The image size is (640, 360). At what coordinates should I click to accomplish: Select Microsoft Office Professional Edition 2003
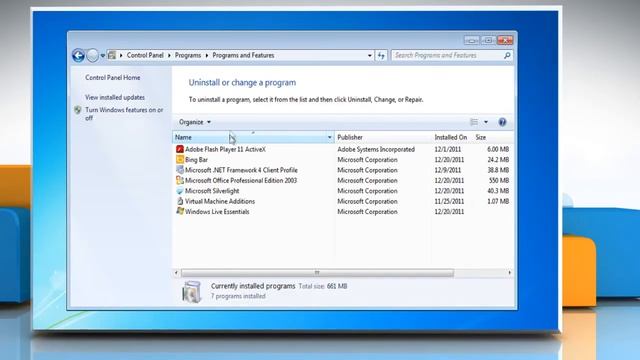coord(241,180)
